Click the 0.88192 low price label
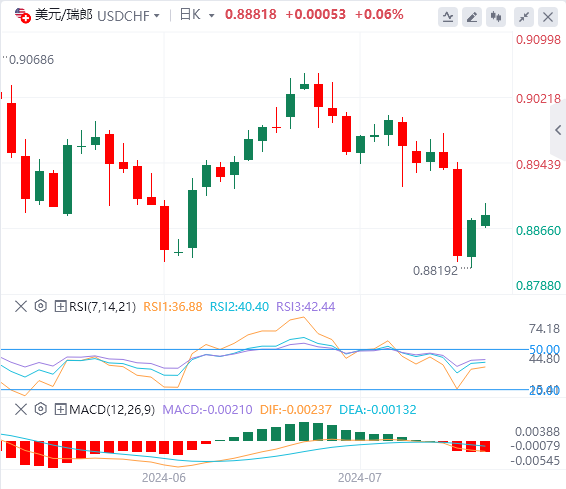The height and width of the screenshot is (489, 566). pos(435,271)
